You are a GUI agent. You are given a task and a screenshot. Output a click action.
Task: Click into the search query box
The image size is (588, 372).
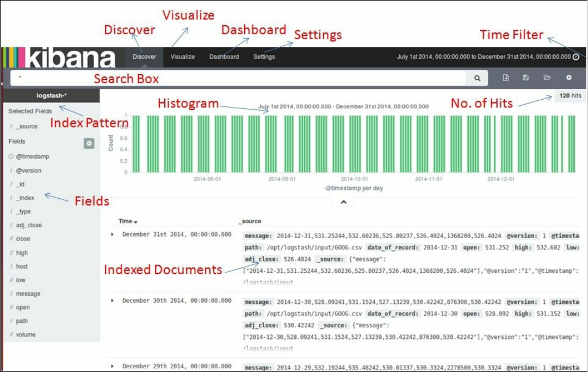tap(238, 78)
